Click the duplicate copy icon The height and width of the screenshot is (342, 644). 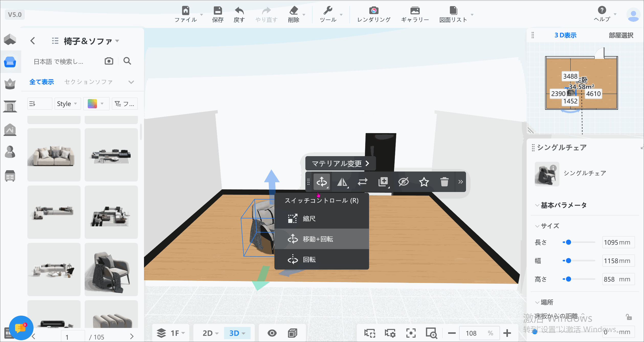tap(383, 182)
